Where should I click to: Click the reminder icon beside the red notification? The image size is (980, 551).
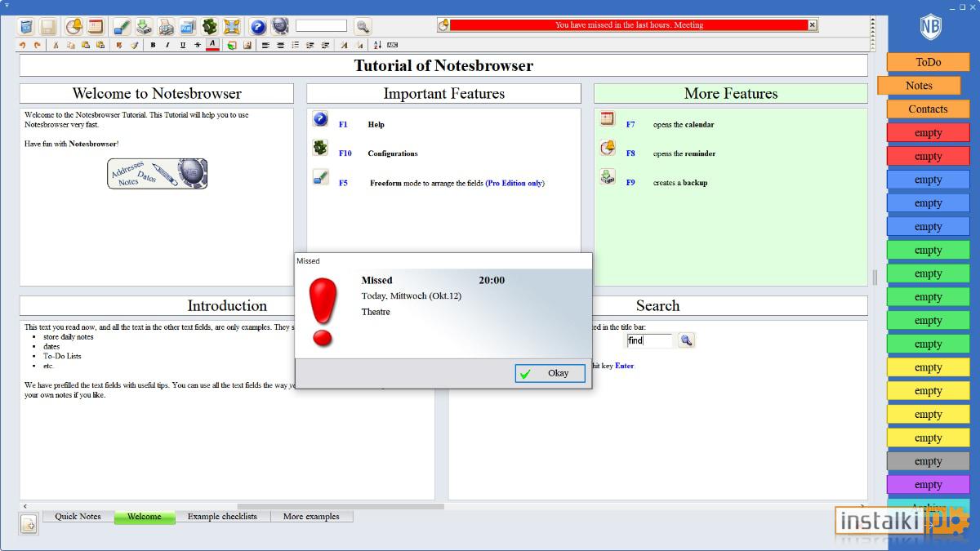[x=443, y=25]
